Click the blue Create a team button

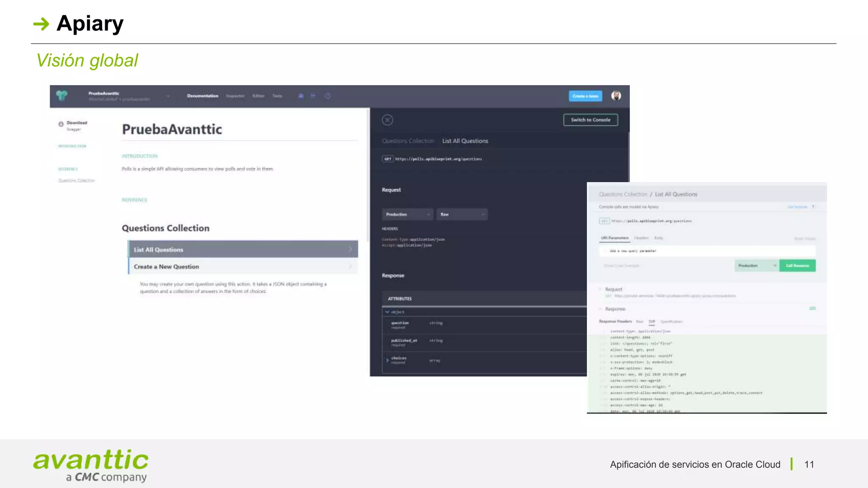tap(585, 96)
